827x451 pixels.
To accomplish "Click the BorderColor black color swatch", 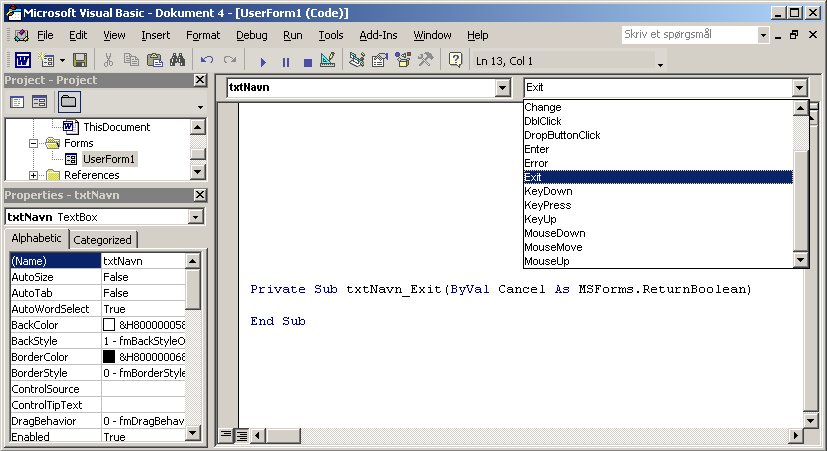I will tap(109, 357).
